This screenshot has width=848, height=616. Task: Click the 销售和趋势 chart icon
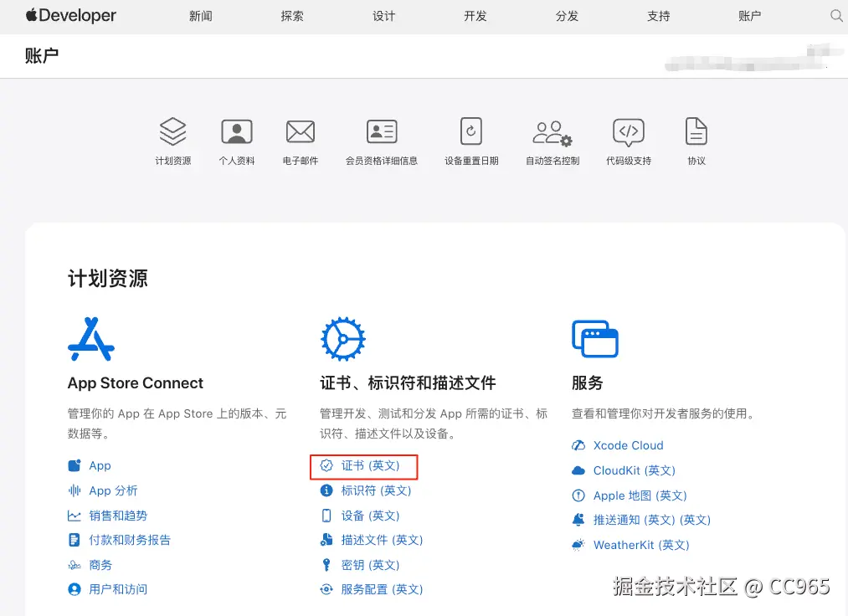pyautogui.click(x=75, y=516)
